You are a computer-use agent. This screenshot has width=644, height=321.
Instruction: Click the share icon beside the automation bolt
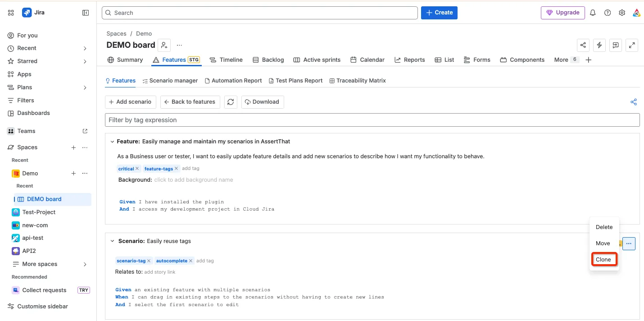583,45
